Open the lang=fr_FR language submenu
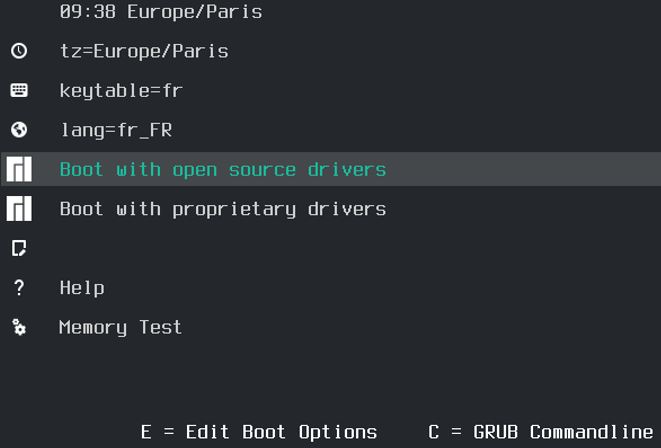The image size is (661, 448). (116, 130)
